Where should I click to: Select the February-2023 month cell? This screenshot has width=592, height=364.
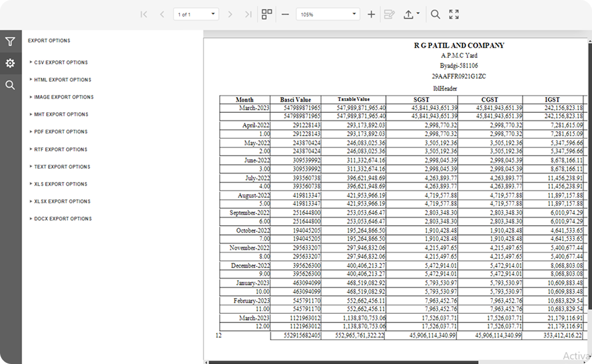[x=245, y=301]
